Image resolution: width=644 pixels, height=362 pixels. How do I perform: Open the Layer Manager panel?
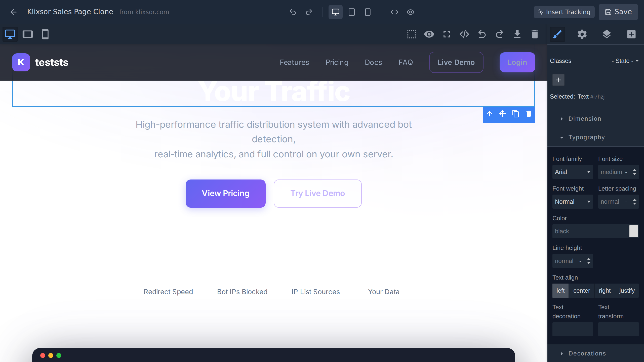click(x=607, y=34)
